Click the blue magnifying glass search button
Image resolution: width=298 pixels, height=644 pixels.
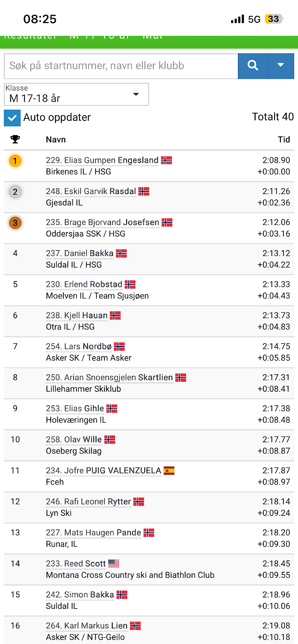point(253,66)
